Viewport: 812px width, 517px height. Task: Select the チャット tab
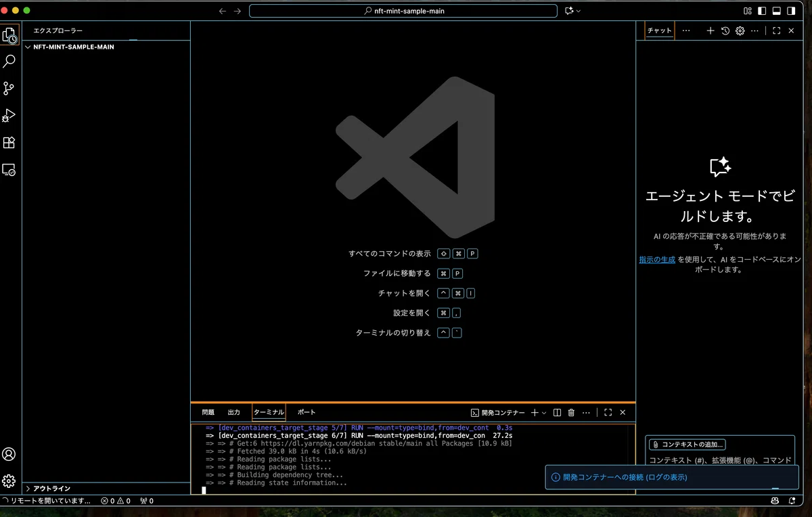(x=660, y=30)
